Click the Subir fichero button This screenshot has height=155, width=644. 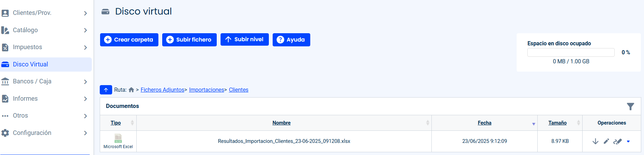(x=189, y=40)
